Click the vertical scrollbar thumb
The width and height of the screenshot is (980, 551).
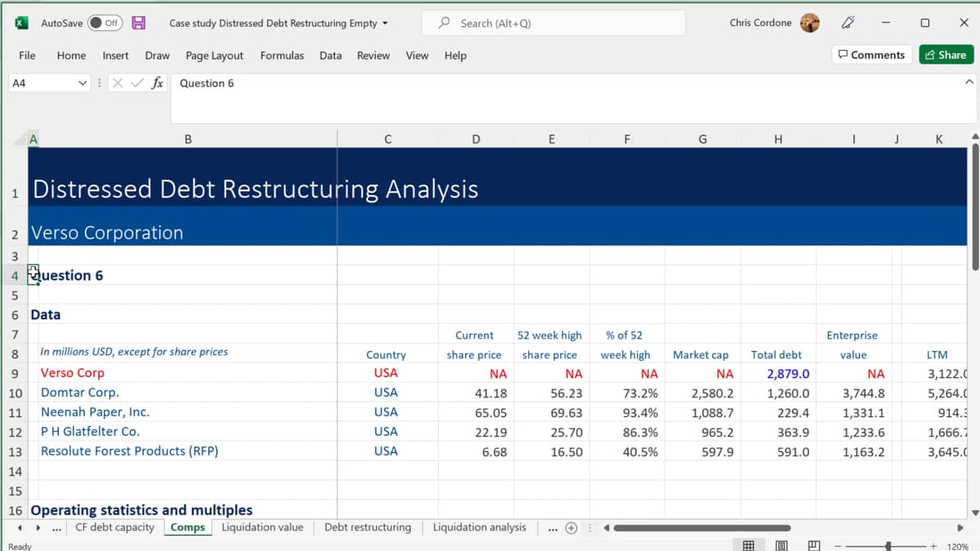[973, 208]
